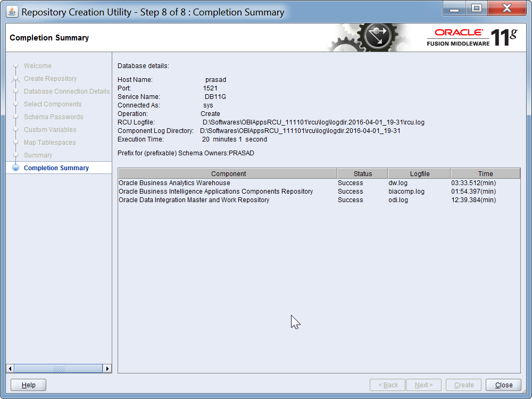Click the Prefix for Schema Owners:PRASAD text
532x399 pixels.
tap(186, 153)
